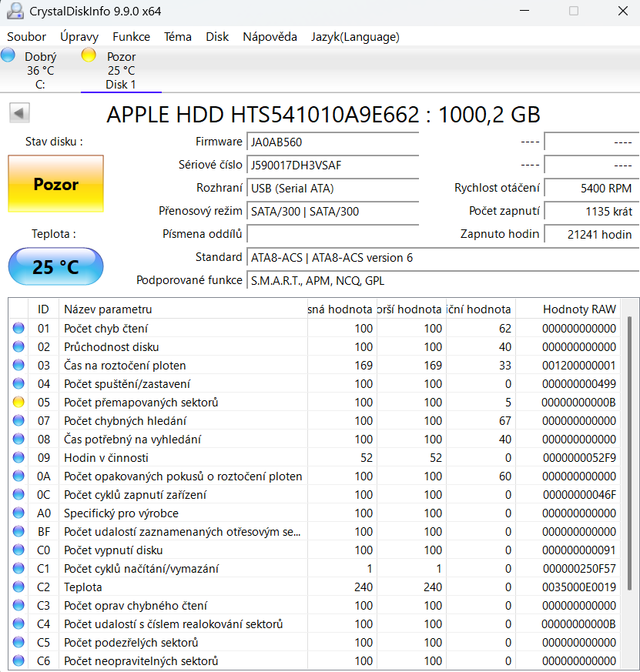Image resolution: width=640 pixels, height=672 pixels.
Task: Select the Čas na roztočení ploten row
Action: tap(314, 365)
